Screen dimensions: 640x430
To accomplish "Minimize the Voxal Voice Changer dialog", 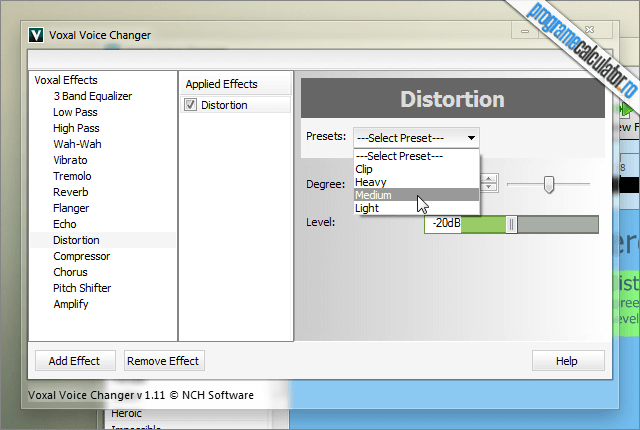I will pyautogui.click(x=525, y=31).
